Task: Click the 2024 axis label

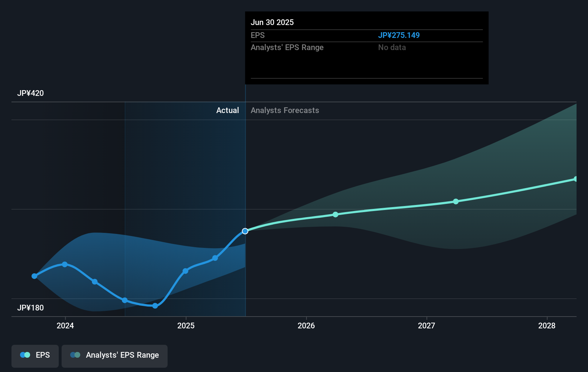Action: (65, 326)
